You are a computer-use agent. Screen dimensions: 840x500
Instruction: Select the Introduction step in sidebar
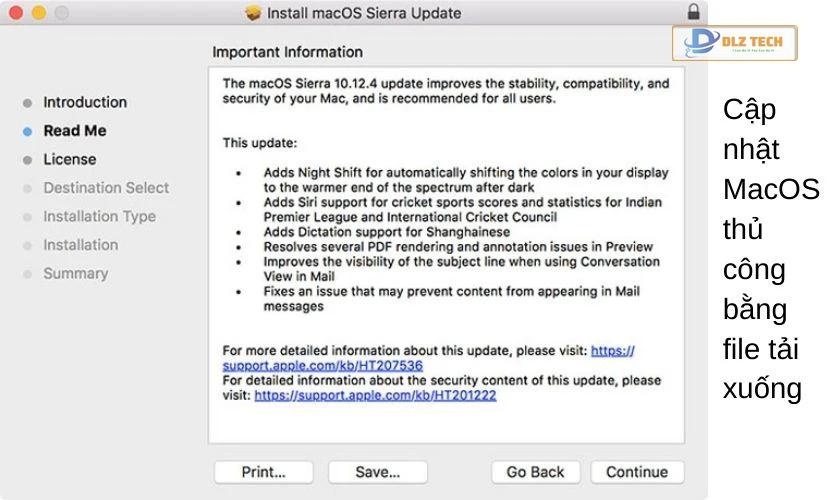(x=85, y=102)
